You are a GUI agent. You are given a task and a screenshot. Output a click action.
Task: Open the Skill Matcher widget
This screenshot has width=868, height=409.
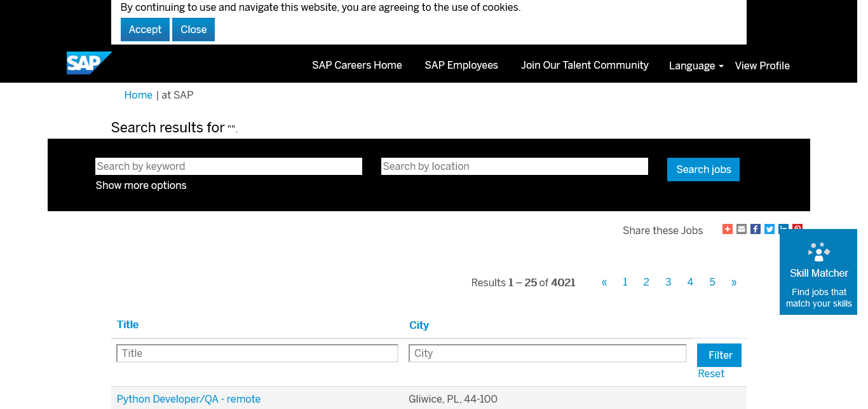point(818,272)
